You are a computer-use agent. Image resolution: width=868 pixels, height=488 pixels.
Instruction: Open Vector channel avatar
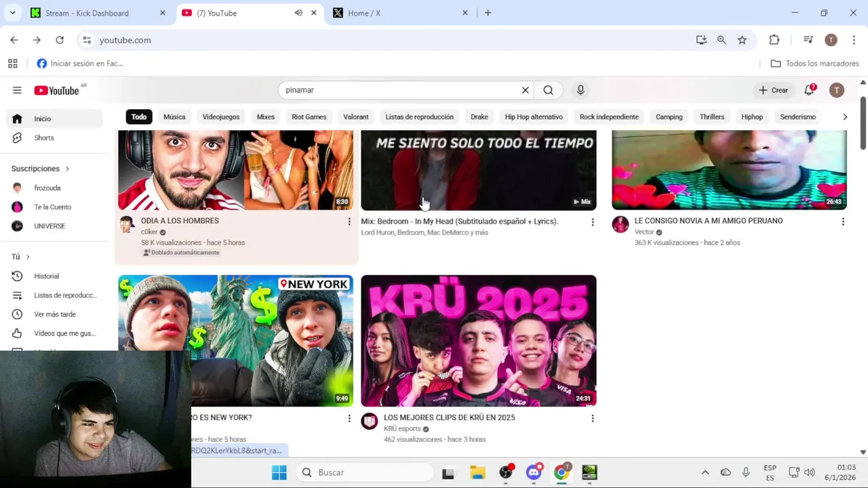click(620, 225)
